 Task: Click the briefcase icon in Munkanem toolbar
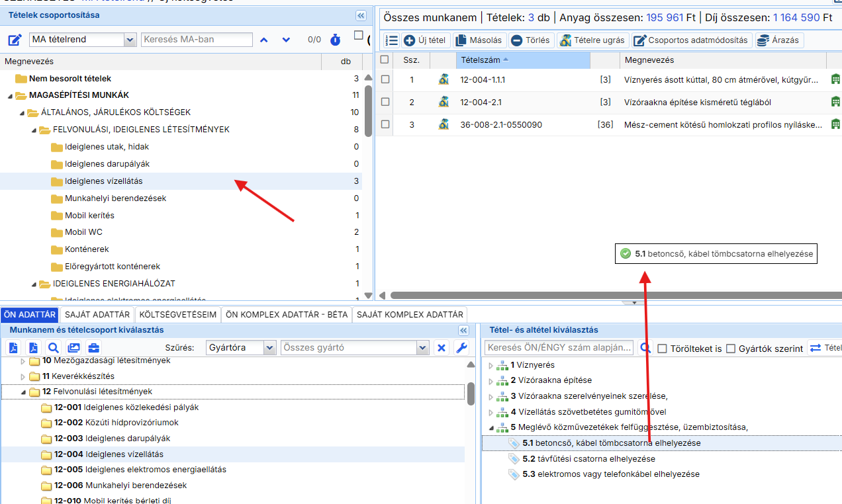coord(93,348)
